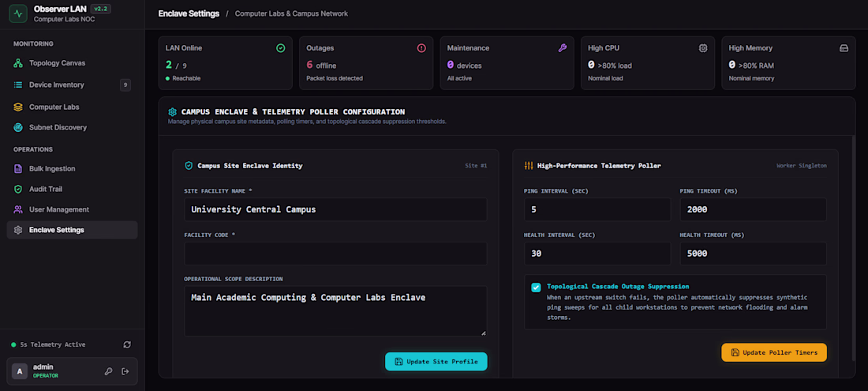Click the sliders icon of Telemetry Poller
Screen dimensions: 868x391
click(528, 166)
